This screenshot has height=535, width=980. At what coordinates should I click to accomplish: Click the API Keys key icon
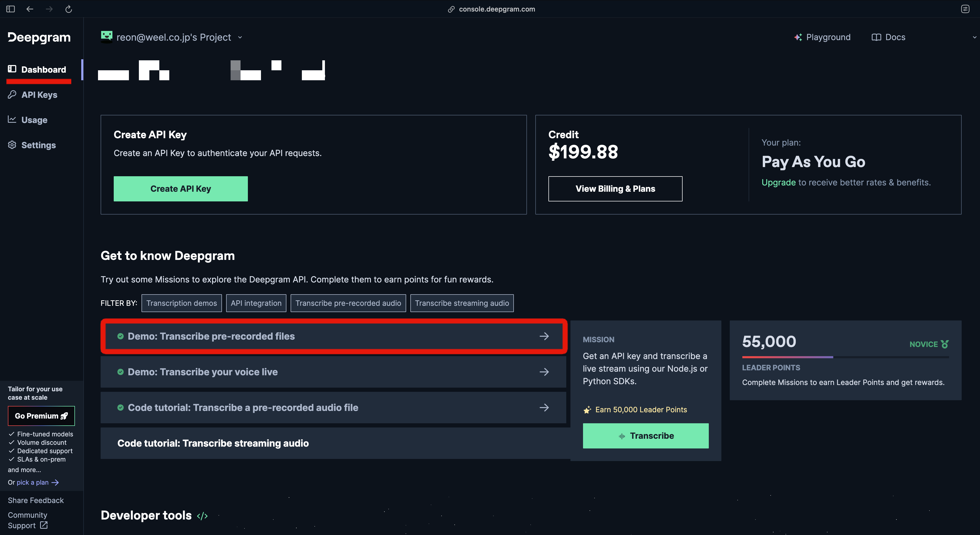tap(12, 94)
